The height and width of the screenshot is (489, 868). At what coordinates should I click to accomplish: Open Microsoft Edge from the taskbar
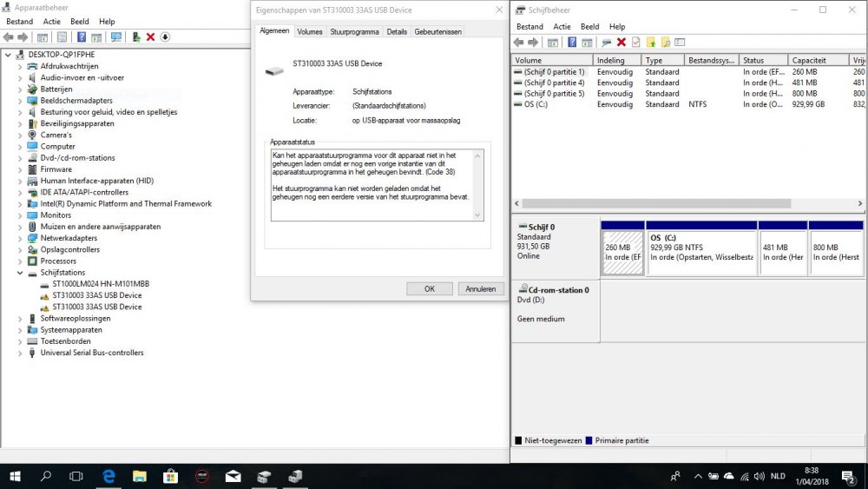109,476
